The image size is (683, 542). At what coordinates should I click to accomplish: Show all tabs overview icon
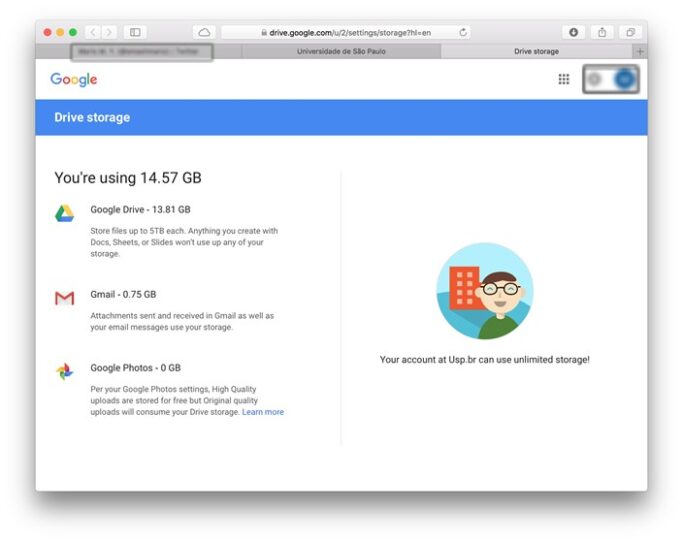(630, 32)
